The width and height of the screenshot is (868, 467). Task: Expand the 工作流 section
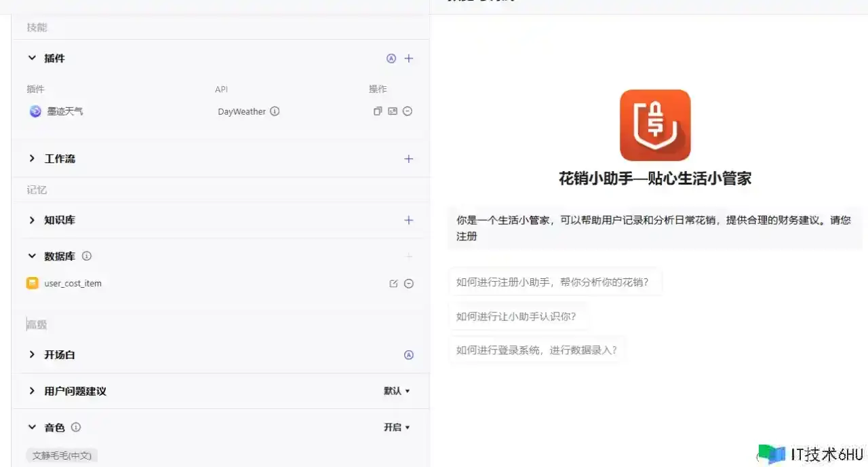(x=32, y=159)
